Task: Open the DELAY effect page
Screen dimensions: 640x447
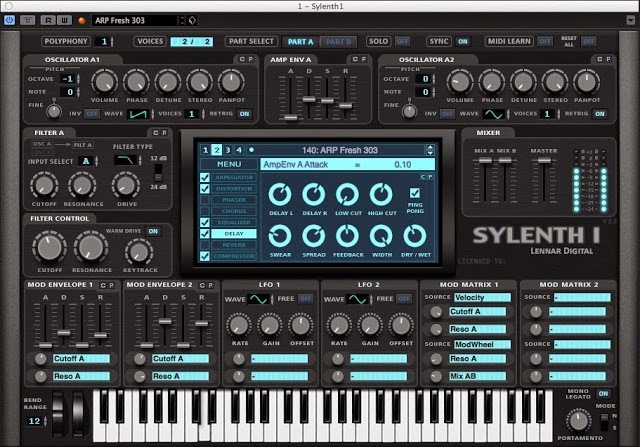Action: point(234,234)
